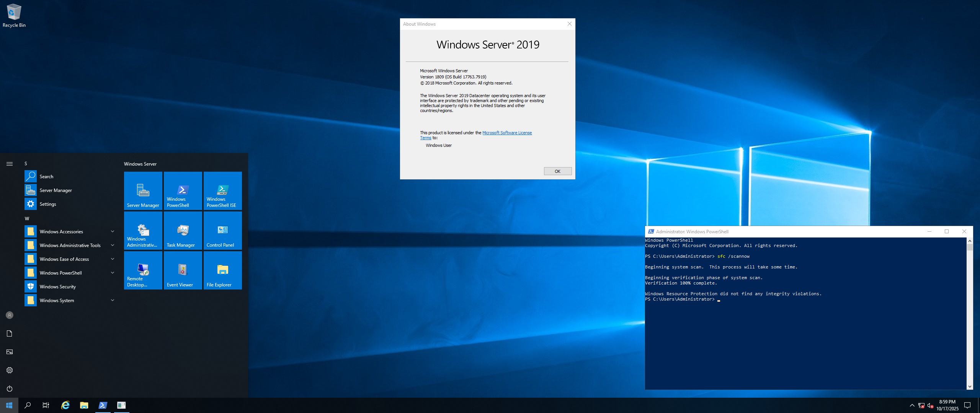Click the power icon in Start menu
The width and height of the screenshot is (980, 413).
tap(10, 389)
